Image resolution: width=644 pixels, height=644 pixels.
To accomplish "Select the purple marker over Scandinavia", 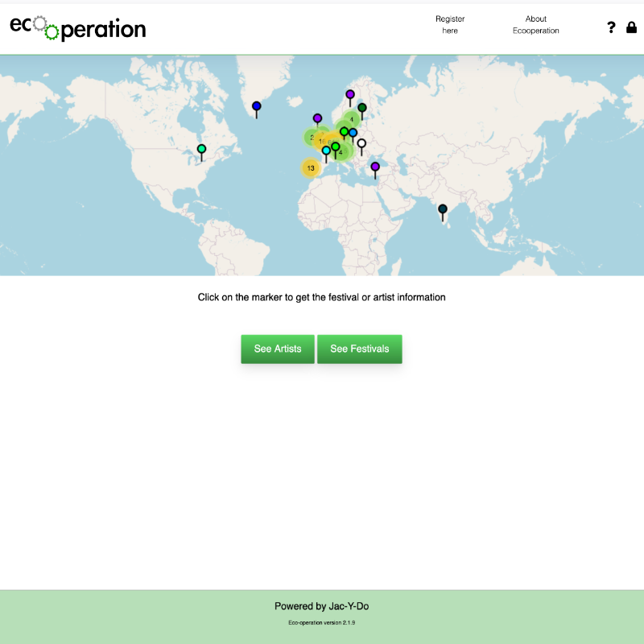I will tap(350, 95).
